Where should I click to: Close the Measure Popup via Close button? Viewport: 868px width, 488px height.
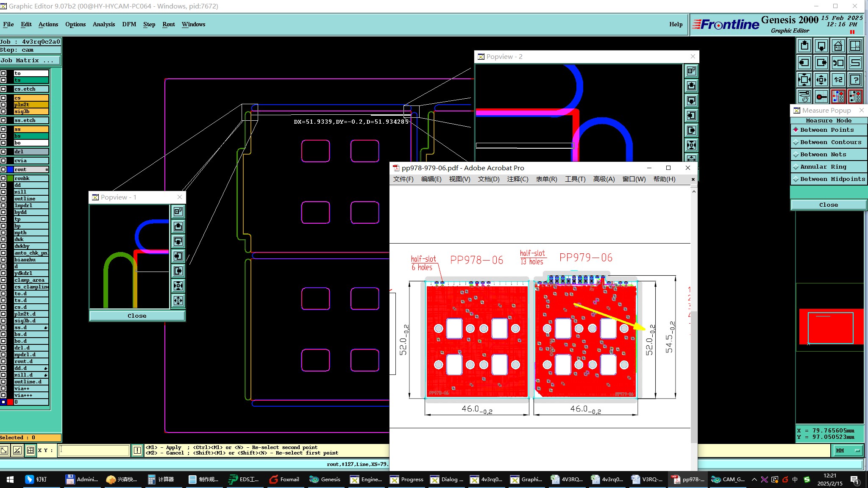828,205
